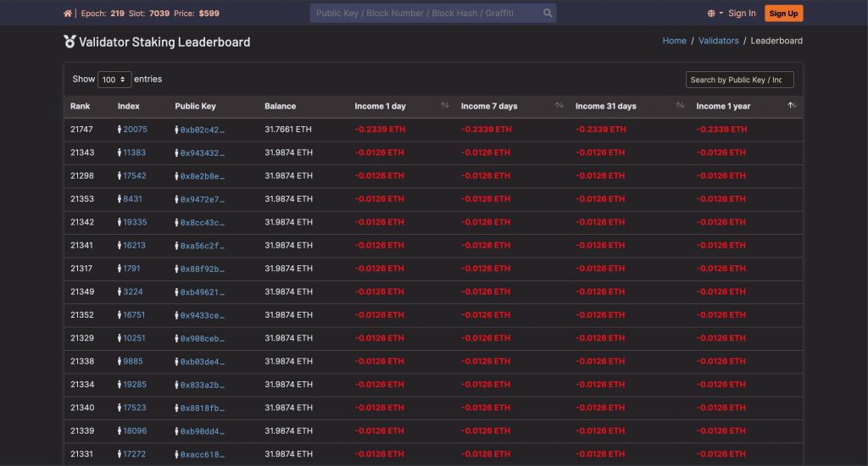This screenshot has width=868, height=466.
Task: Open validator index 18096
Action: pos(135,431)
